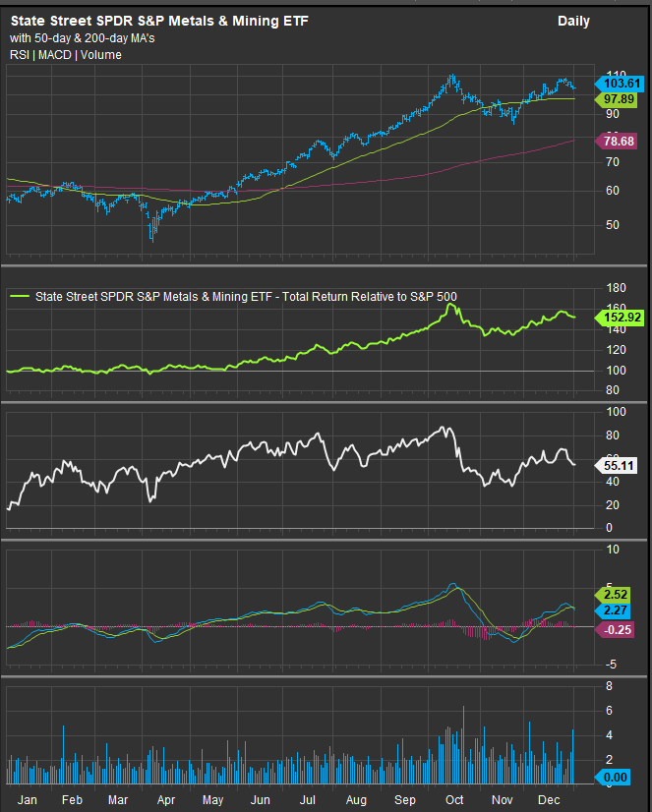Select the Total Return Relative to S&P 500 legend
652x812 pixels.
(x=246, y=296)
